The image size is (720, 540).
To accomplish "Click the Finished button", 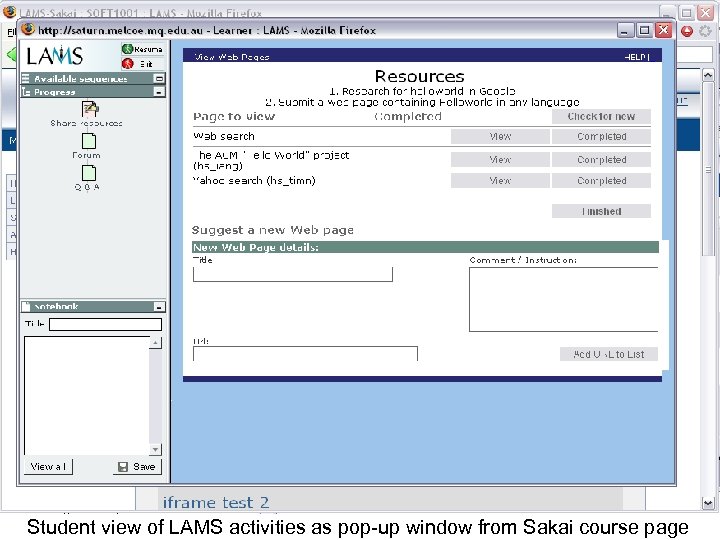I will click(x=601, y=211).
